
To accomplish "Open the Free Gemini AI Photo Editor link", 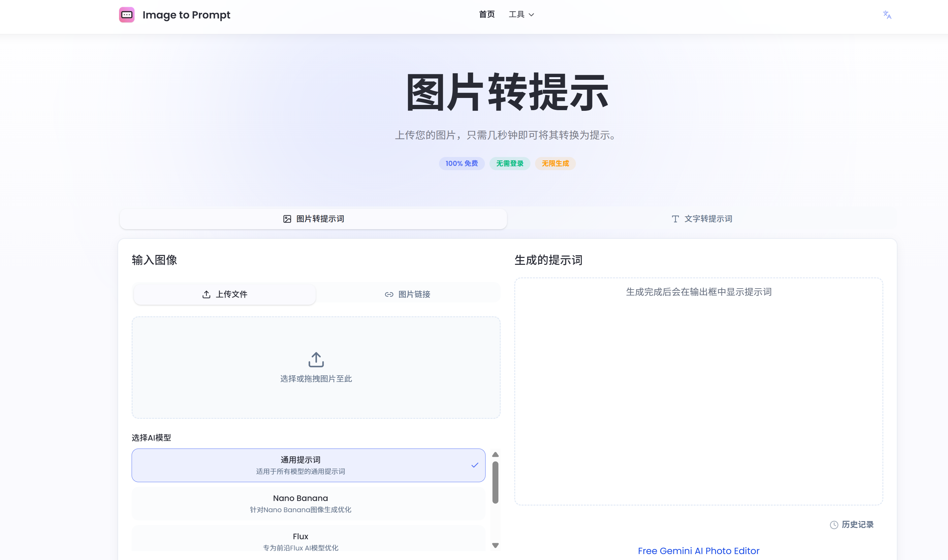I will pyautogui.click(x=698, y=551).
